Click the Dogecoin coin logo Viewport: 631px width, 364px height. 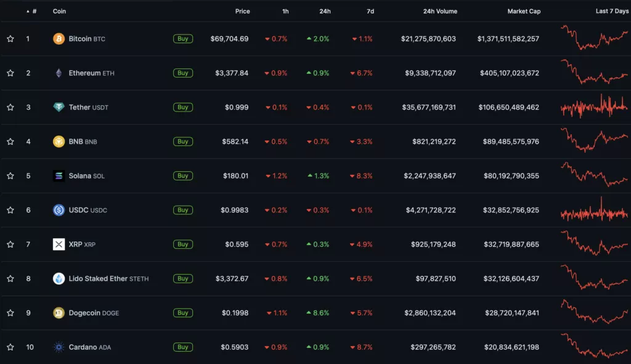[59, 312]
